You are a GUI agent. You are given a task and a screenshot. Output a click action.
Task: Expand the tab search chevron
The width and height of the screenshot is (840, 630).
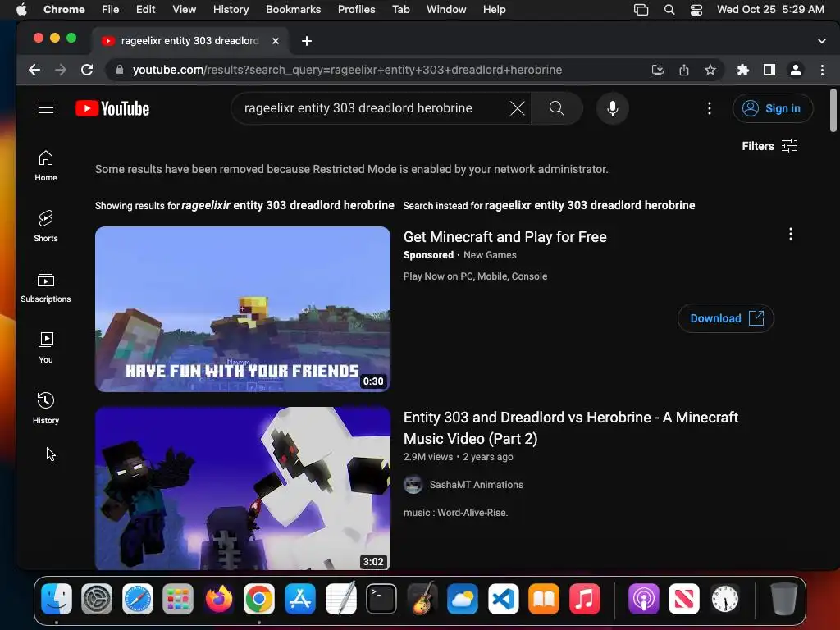(x=821, y=41)
